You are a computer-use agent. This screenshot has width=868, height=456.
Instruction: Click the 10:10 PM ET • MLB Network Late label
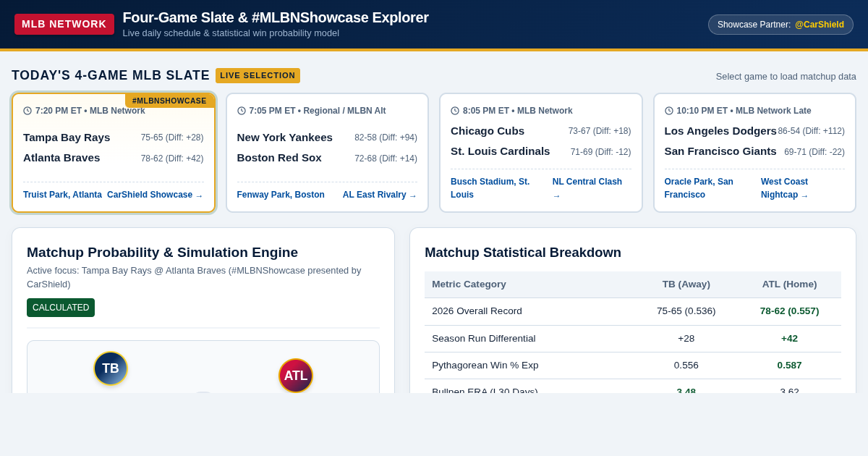[x=744, y=111]
